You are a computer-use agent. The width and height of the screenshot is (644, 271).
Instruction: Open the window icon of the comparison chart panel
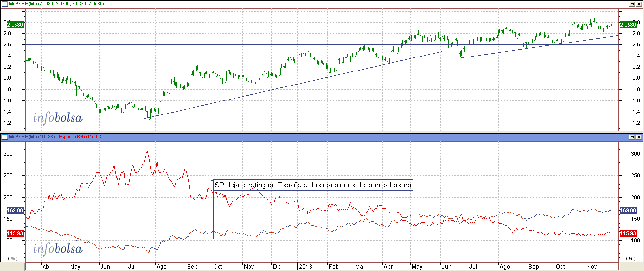point(5,137)
